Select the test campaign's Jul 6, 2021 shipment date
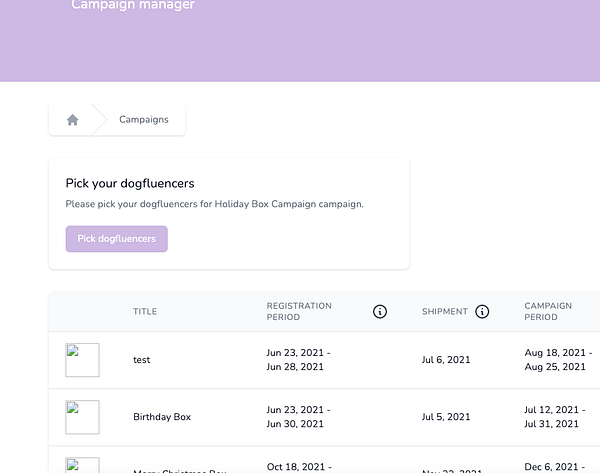600x473 pixels. point(446,360)
